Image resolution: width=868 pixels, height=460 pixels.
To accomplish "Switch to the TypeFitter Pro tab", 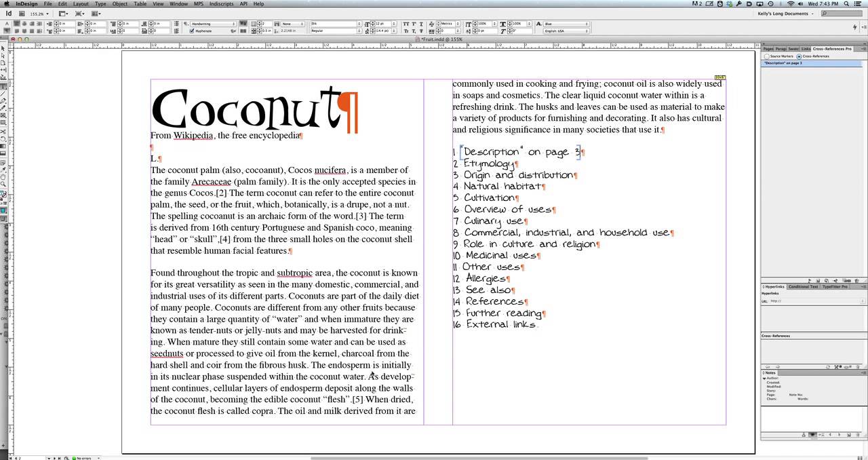I will click(835, 286).
